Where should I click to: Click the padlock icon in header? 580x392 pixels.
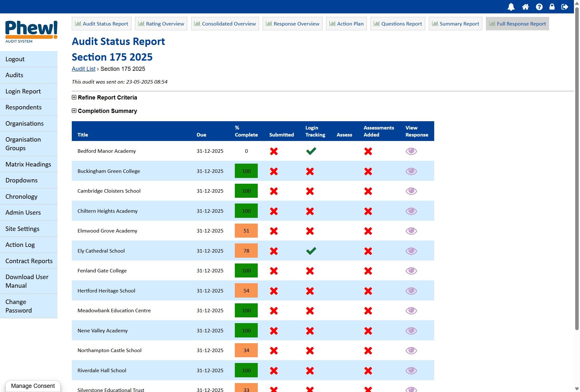(552, 7)
